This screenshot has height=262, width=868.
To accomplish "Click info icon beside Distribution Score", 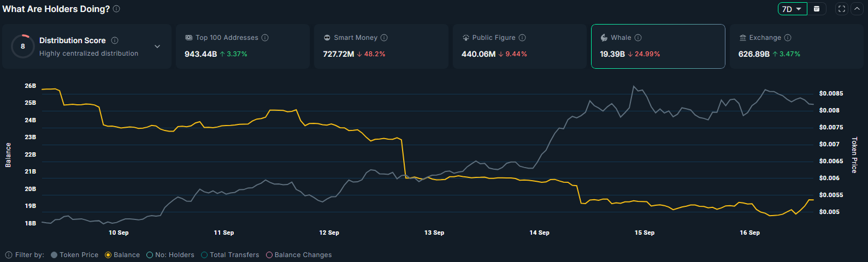I will click(115, 40).
